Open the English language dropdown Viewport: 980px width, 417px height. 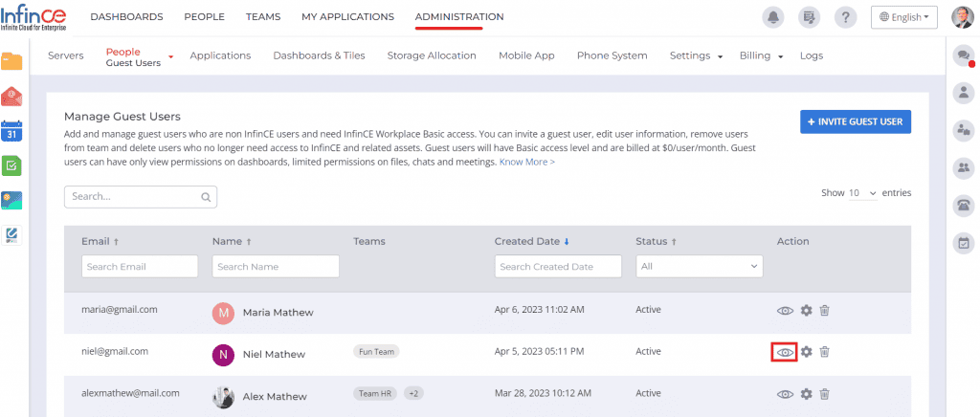[904, 17]
